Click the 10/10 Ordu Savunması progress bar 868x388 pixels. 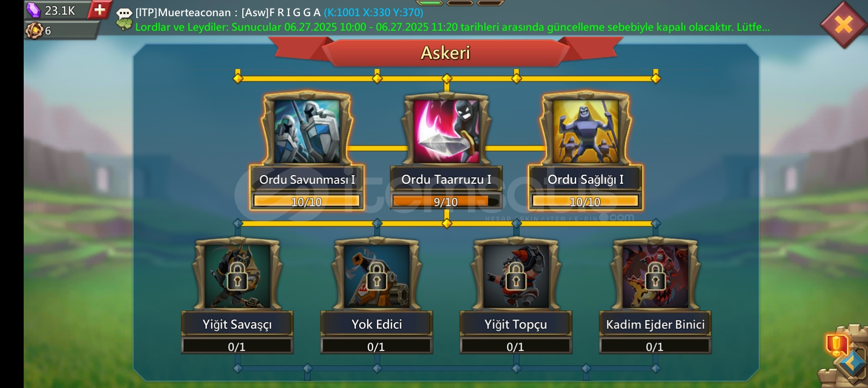307,202
